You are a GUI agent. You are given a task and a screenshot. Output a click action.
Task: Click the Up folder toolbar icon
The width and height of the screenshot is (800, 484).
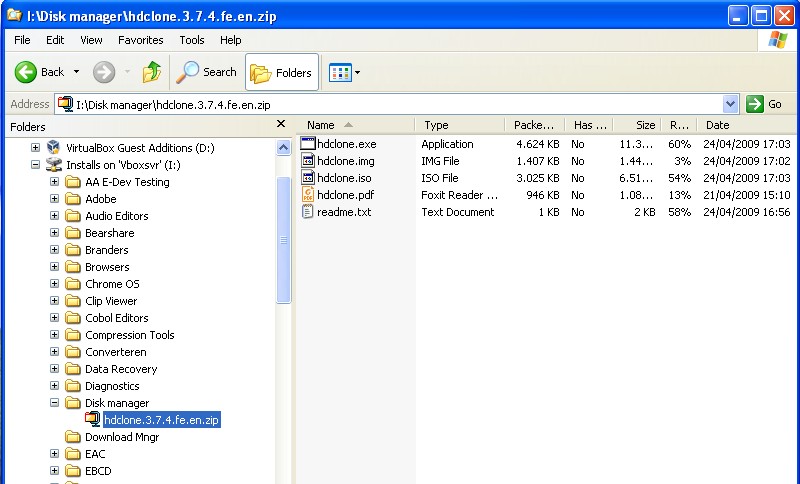[152, 72]
